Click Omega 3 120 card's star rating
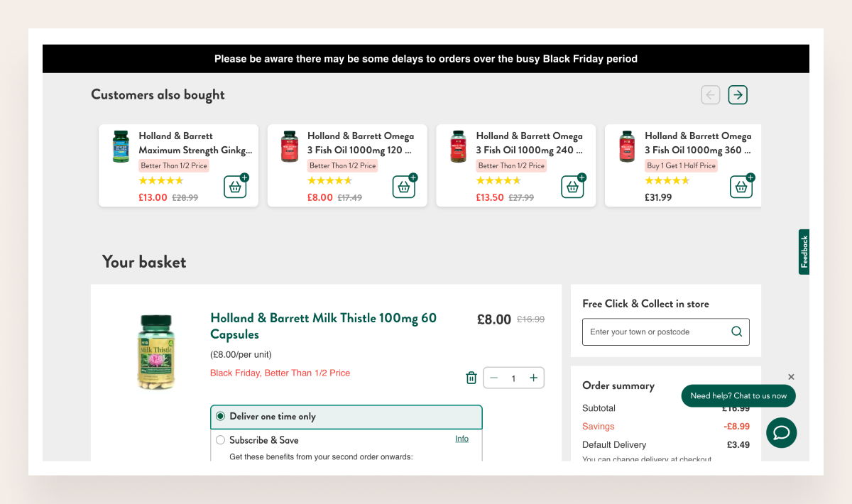This screenshot has height=504, width=852. tap(329, 181)
